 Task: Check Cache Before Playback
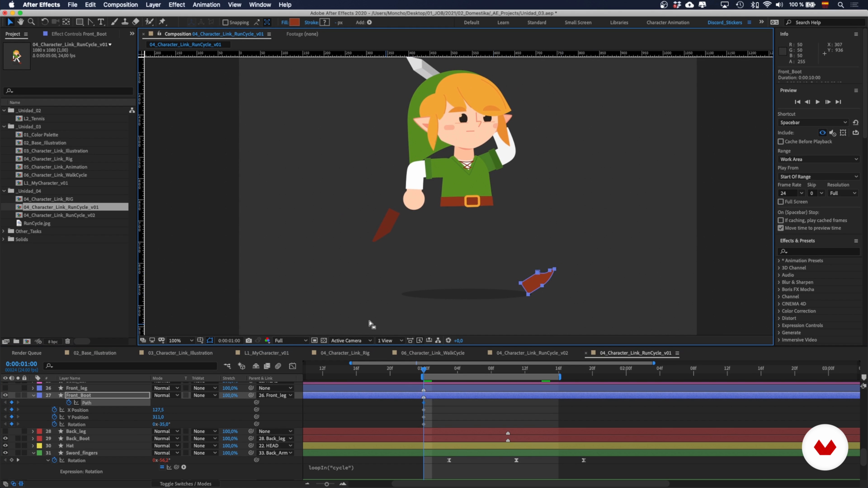(781, 141)
